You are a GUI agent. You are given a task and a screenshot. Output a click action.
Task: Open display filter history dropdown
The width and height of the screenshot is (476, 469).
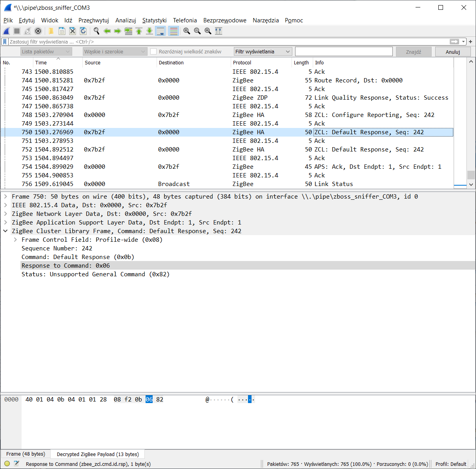[463, 42]
